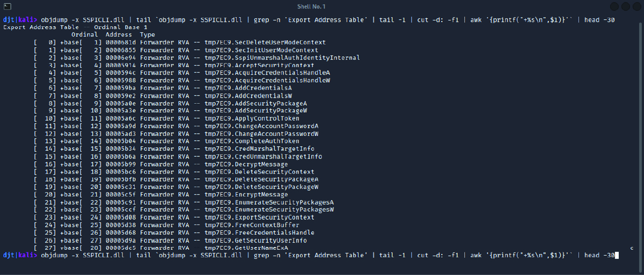The image size is (644, 275).
Task: Click the middle round window control button
Action: click(x=625, y=6)
